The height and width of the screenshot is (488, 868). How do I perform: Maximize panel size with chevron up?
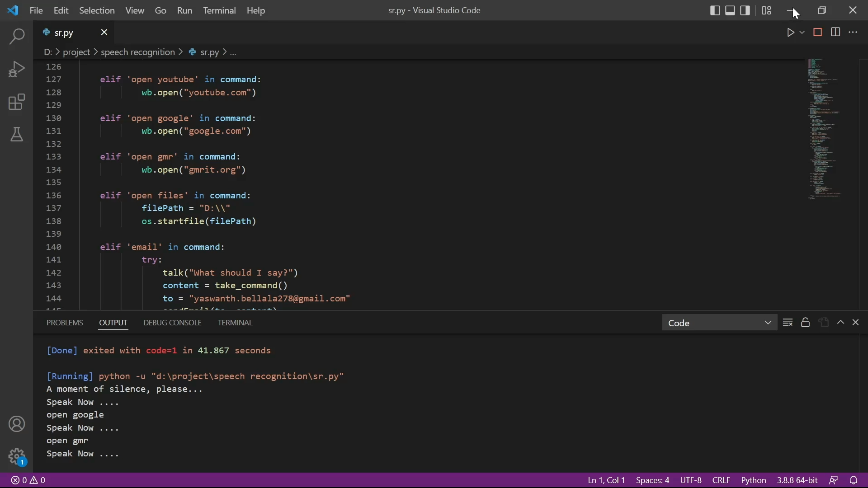coord(841,323)
